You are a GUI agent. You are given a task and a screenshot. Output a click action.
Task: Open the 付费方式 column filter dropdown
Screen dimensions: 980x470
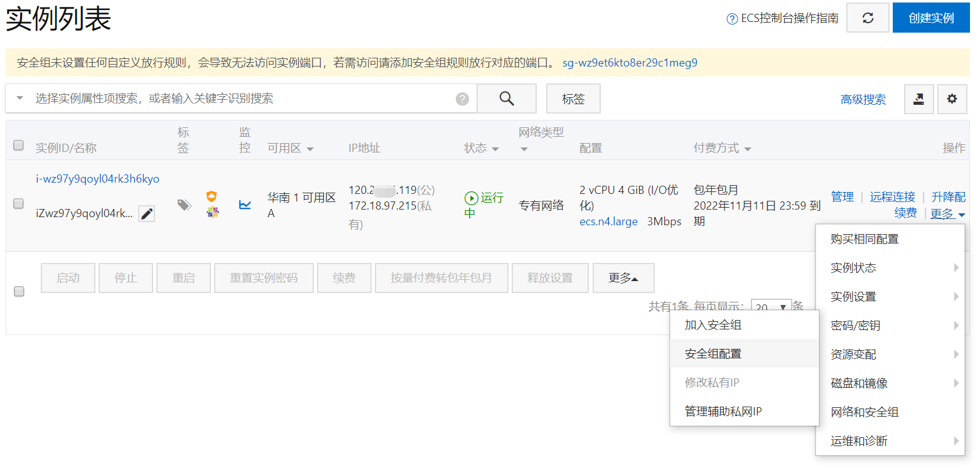[748, 149]
